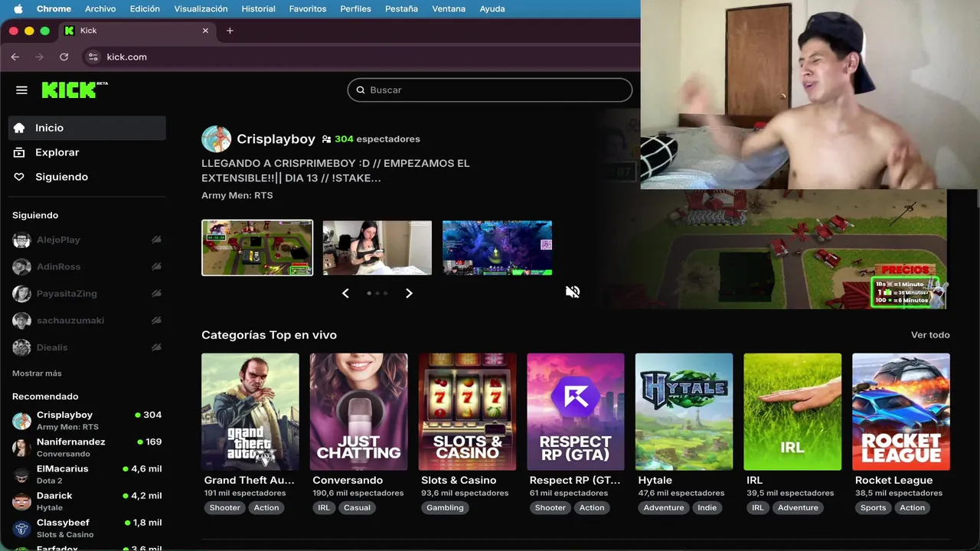Expand list with Mostrar más
Image resolution: width=980 pixels, height=551 pixels.
[x=37, y=373]
